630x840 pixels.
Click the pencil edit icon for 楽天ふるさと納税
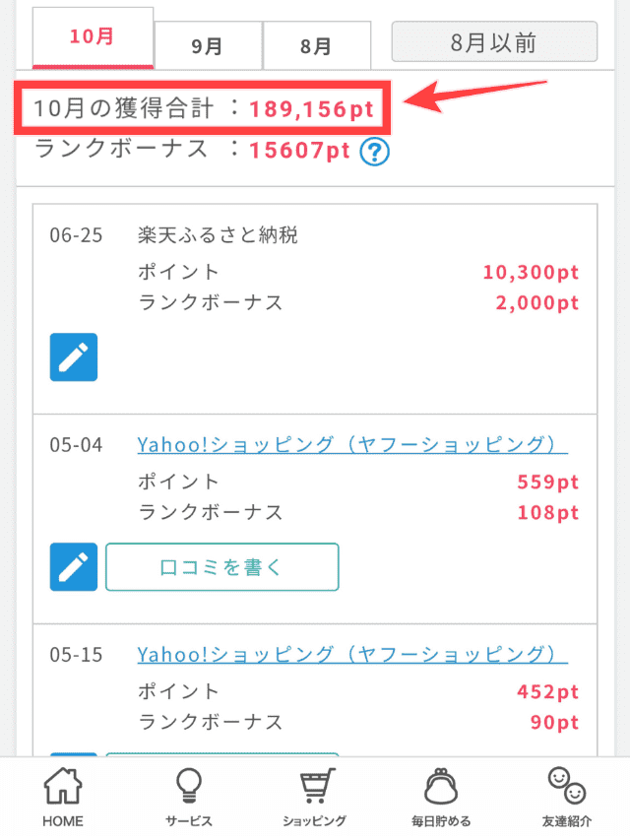[x=73, y=357]
